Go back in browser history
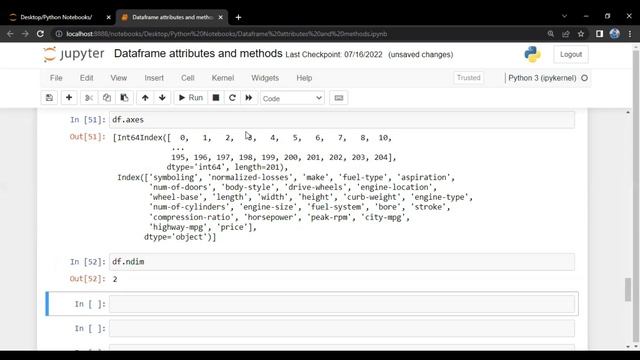Image resolution: width=640 pixels, height=360 pixels. coord(10,34)
